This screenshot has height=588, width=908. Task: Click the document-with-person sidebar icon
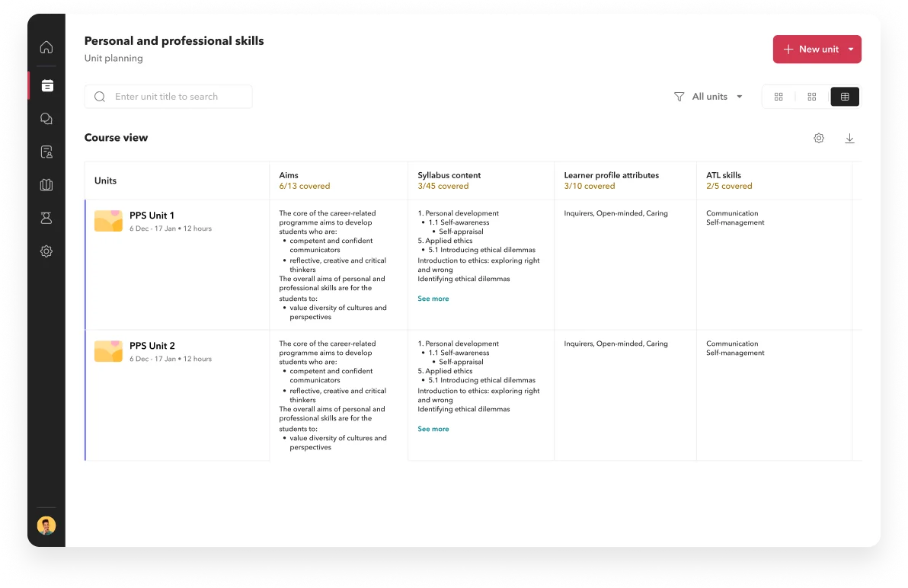(46, 152)
